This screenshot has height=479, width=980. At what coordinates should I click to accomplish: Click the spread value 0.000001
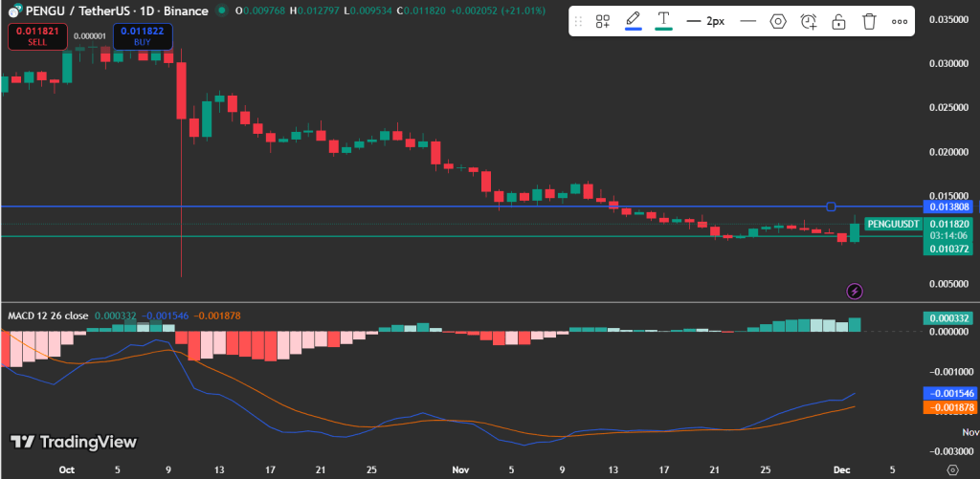pos(89,35)
